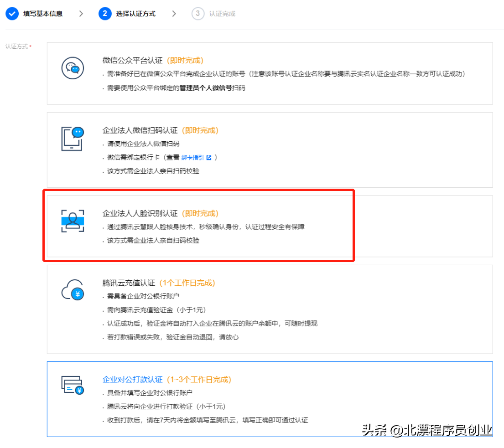Click the blue checkmark on step 填写基本信息
Screen dimensions: 504x448
coord(11,13)
